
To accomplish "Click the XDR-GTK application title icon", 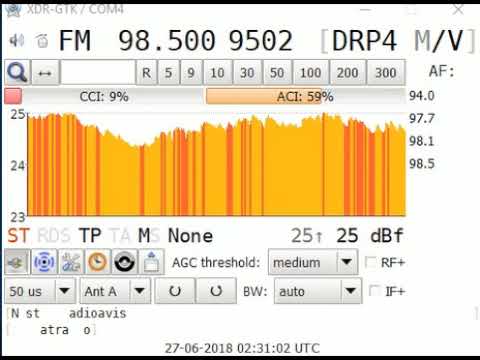I will (x=14, y=10).
